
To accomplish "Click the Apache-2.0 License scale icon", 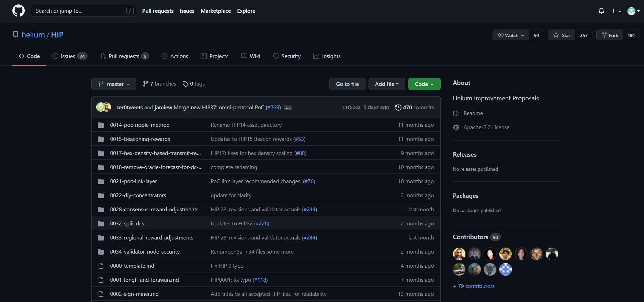I will tap(456, 127).
